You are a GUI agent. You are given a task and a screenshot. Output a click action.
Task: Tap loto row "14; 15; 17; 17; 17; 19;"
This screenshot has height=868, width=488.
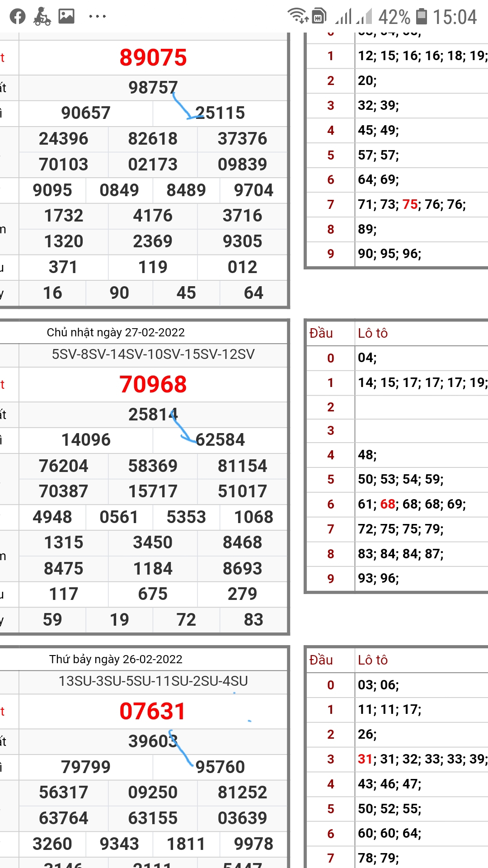(x=423, y=383)
